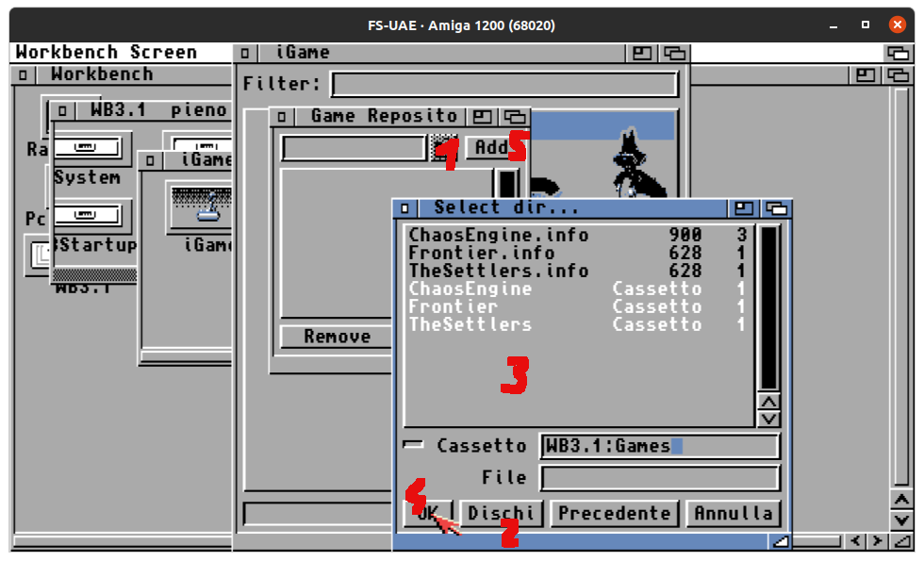The image size is (924, 561).
Task: Click the repository path field
Action: pyautogui.click(x=354, y=148)
